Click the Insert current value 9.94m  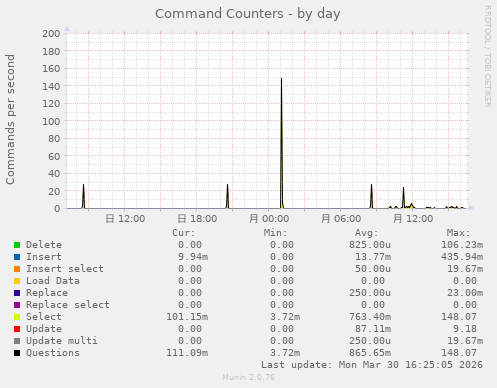point(193,257)
